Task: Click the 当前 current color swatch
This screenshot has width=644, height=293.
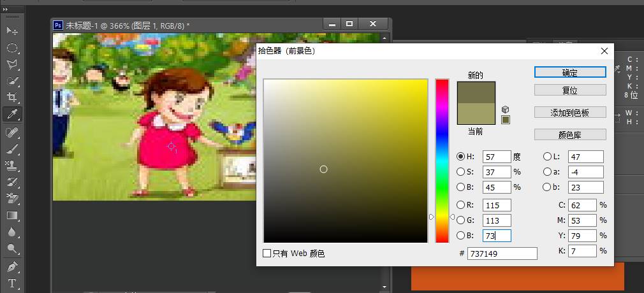Action: click(476, 113)
